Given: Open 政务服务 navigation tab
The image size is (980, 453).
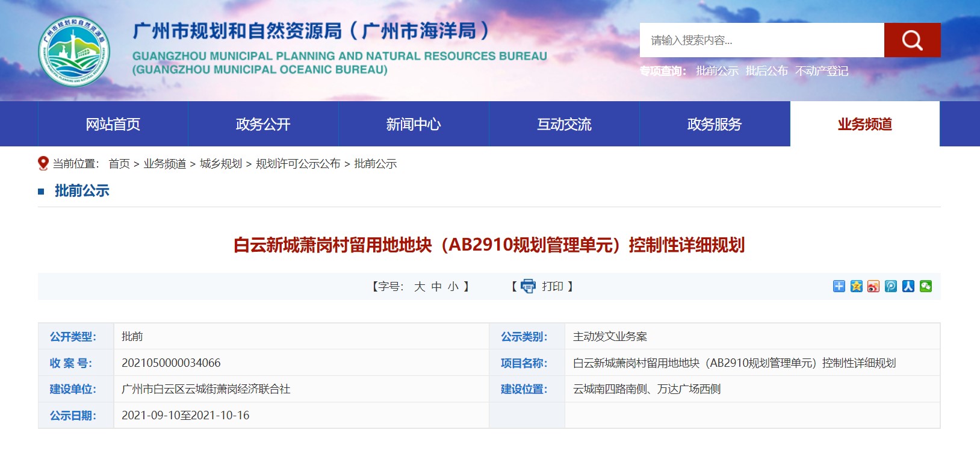Looking at the screenshot, I should tap(715, 124).
